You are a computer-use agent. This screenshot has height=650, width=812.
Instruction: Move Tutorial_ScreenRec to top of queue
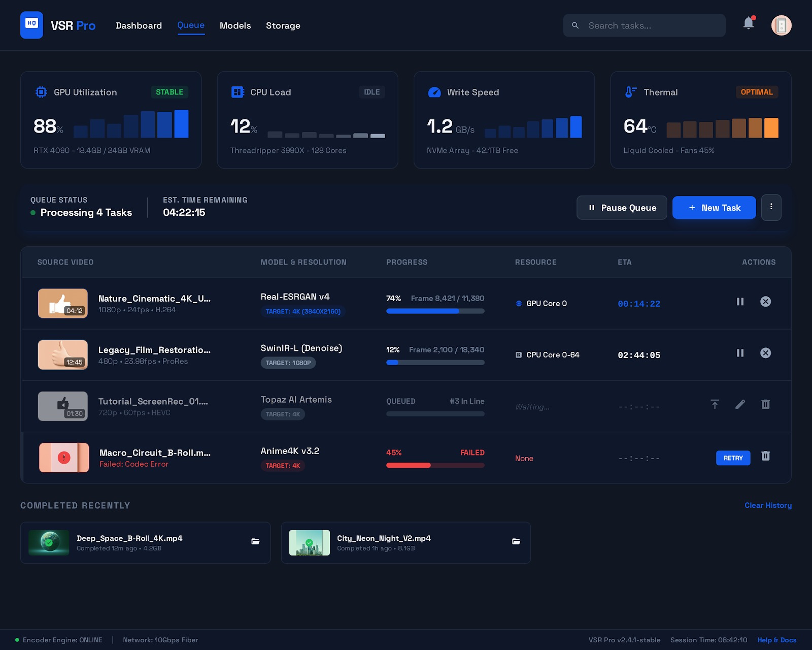click(715, 405)
